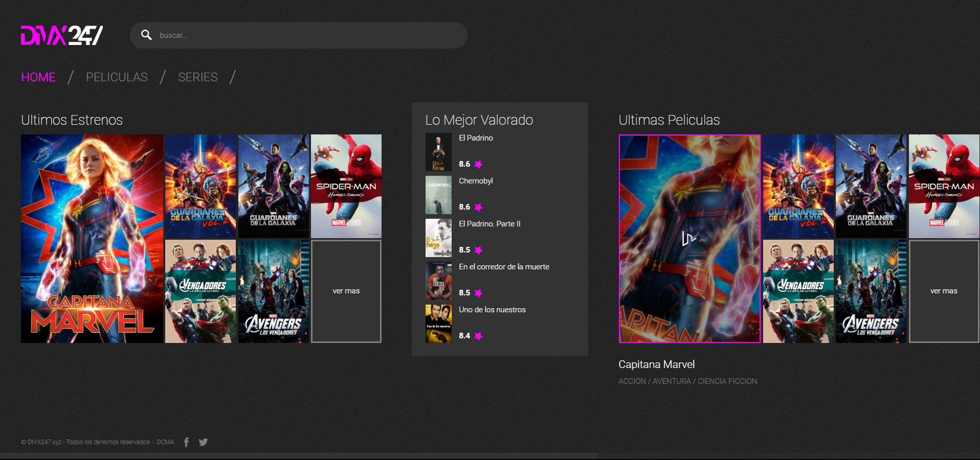Viewport: 980px width, 460px height.
Task: Focus the buscar search field
Action: tap(298, 35)
